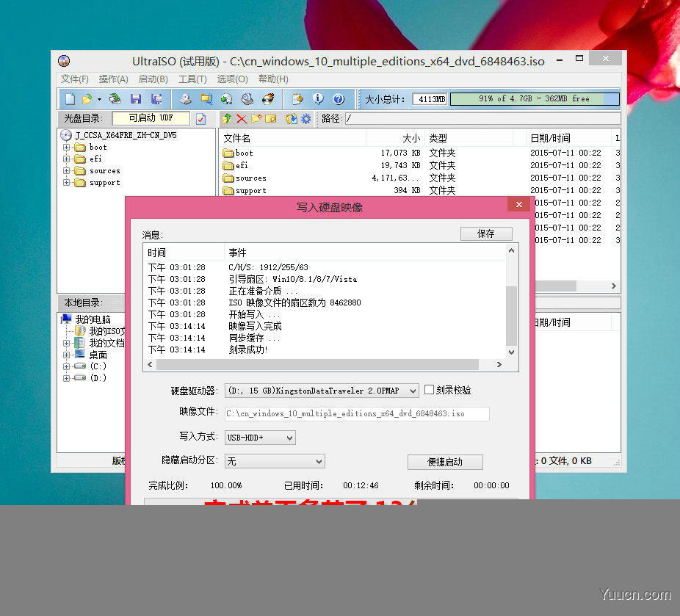Click the 大小 column header
Image resolution: width=680 pixels, height=616 pixels.
coord(411,138)
